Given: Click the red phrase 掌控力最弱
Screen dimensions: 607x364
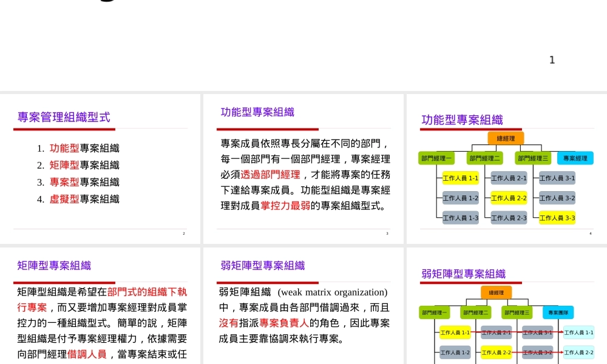Looking at the screenshot, I should [x=285, y=206].
